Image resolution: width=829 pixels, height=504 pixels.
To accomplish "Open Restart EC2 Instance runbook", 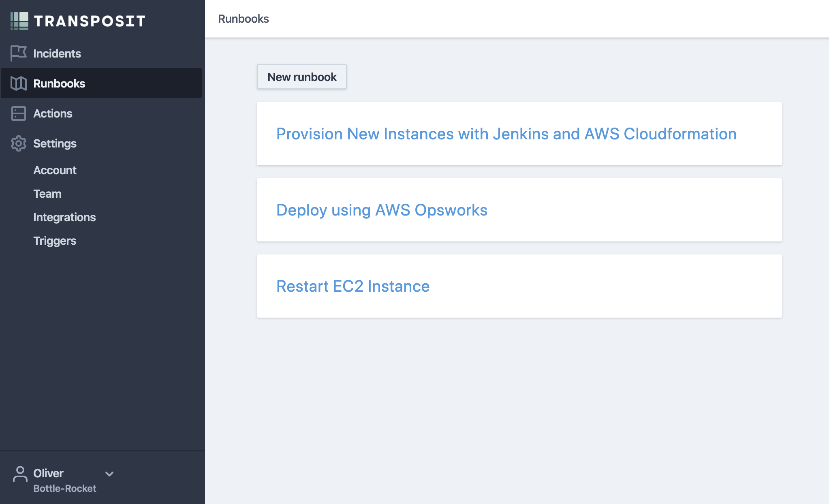I will point(353,286).
